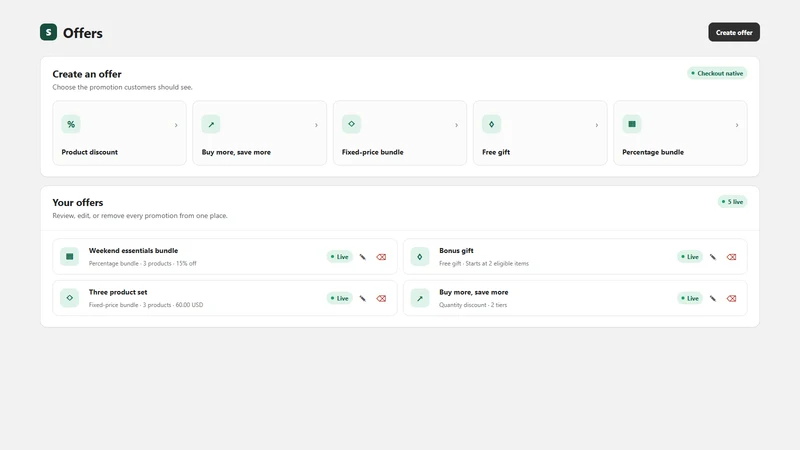Click Live status of Quantity discount offer
800x450 pixels.
pos(690,298)
